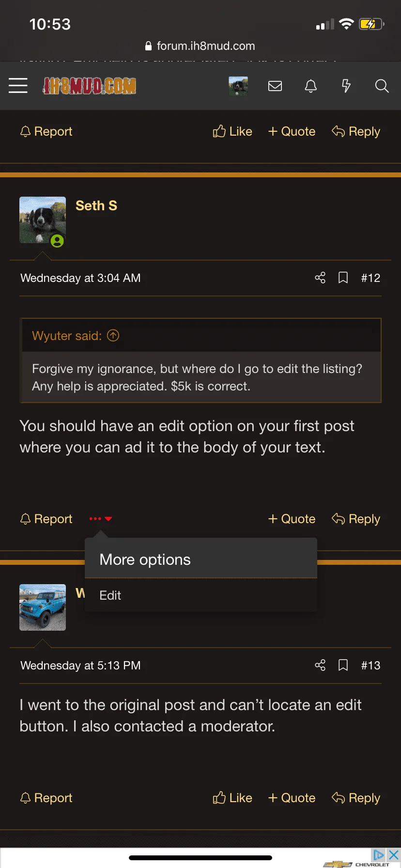The width and height of the screenshot is (401, 868).
Task: Bookmark post #13
Action: tap(343, 665)
